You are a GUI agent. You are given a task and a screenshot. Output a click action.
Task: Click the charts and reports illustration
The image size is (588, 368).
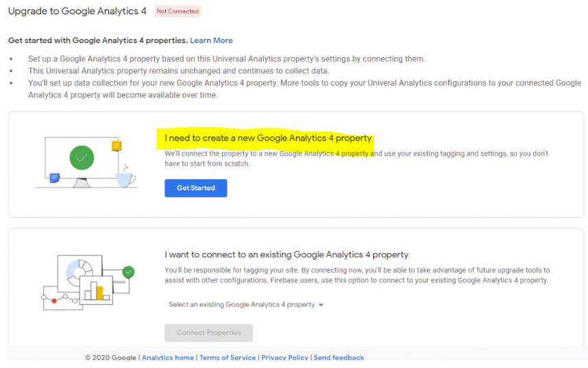tap(88, 282)
